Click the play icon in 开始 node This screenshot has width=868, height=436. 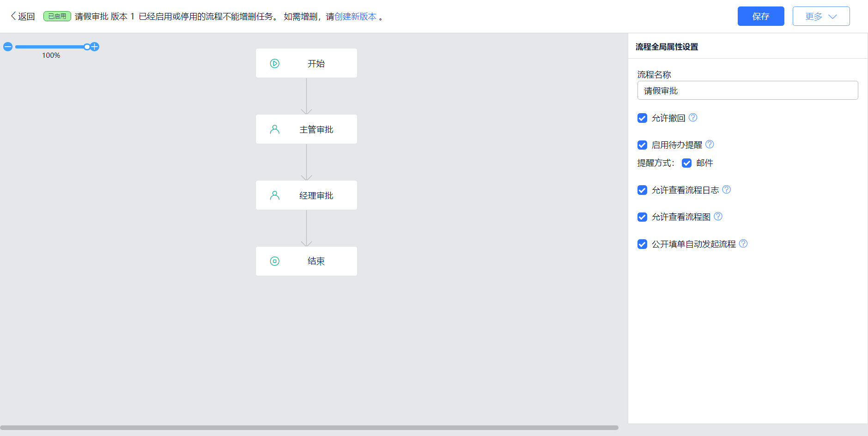click(x=274, y=64)
